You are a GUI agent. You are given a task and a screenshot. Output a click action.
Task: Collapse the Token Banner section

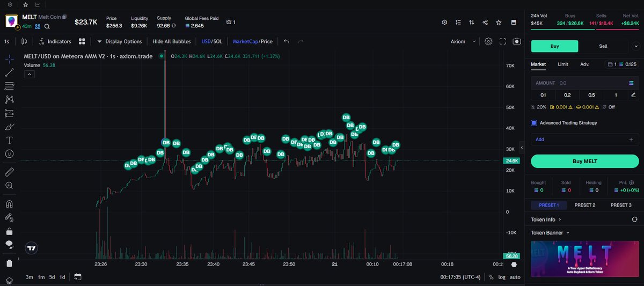coord(550,233)
